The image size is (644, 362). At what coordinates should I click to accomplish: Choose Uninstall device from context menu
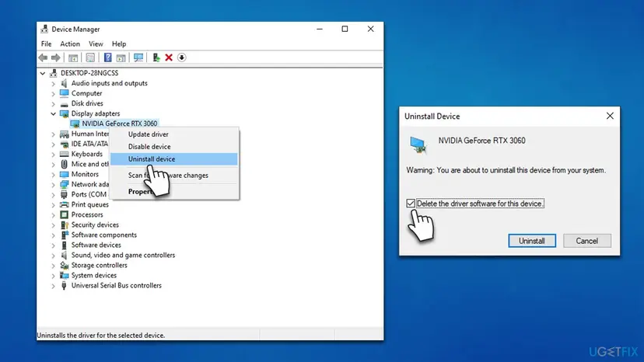[174, 158]
